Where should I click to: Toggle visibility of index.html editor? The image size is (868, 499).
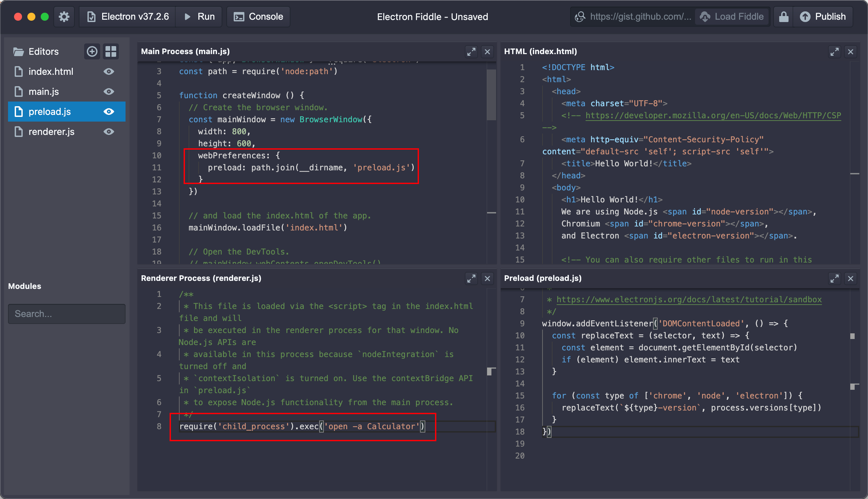click(x=109, y=71)
